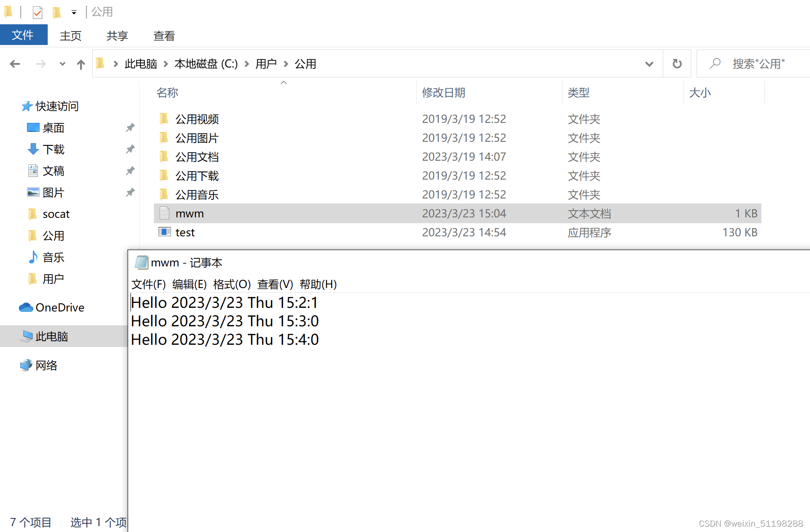Click the search magnifier icon
This screenshot has width=810, height=532.
[x=715, y=63]
